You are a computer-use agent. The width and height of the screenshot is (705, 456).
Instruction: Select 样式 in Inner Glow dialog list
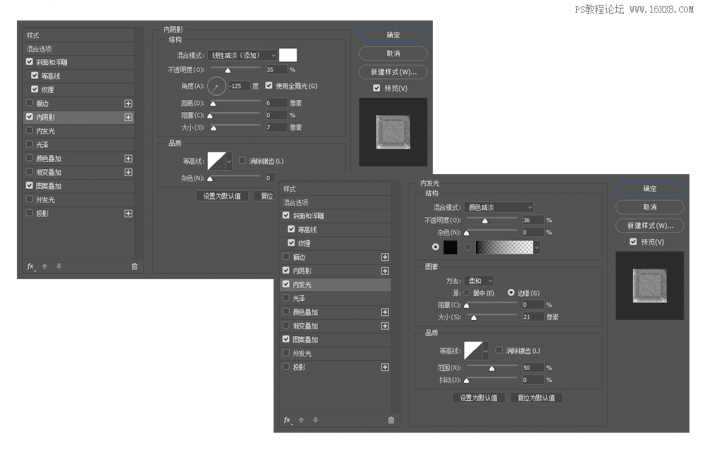click(335, 189)
